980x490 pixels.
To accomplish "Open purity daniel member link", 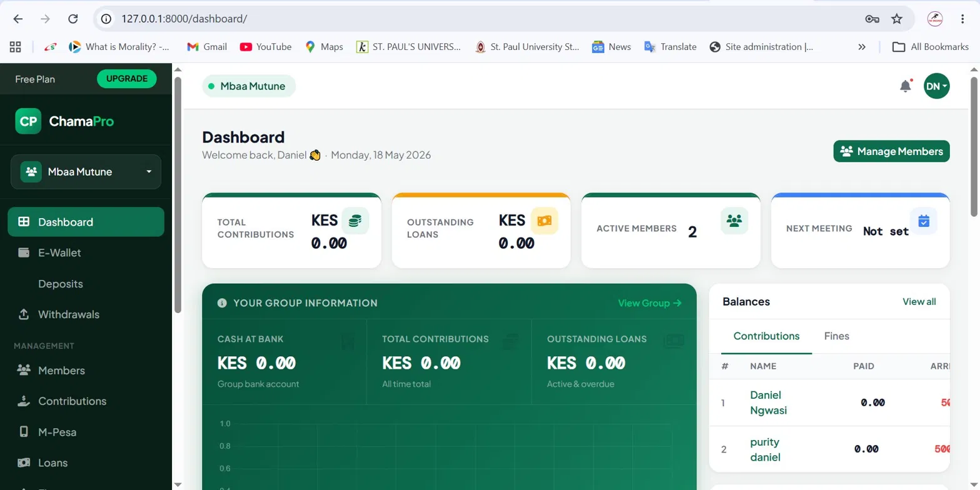I will pyautogui.click(x=765, y=450).
